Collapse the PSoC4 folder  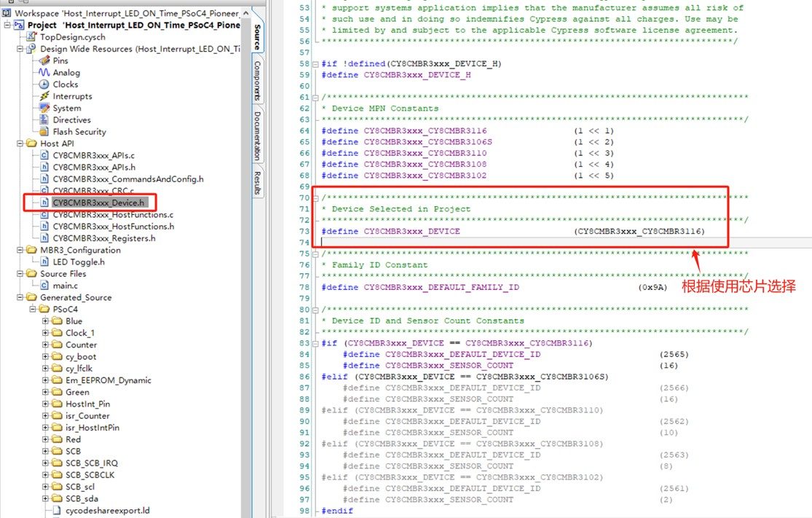[33, 309]
